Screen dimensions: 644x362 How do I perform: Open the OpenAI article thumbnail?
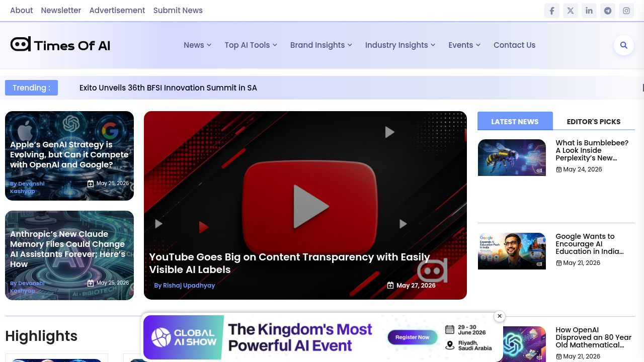tap(523, 344)
